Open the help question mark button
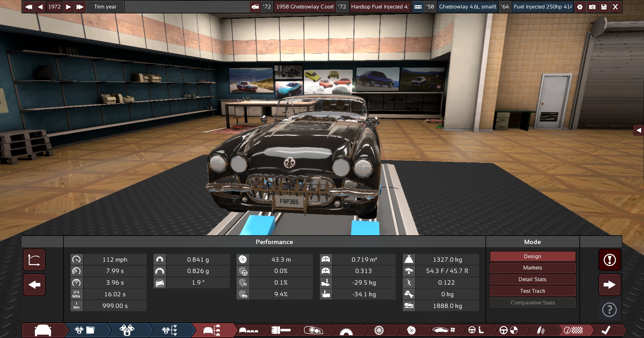This screenshot has height=338, width=644. pos(609,310)
